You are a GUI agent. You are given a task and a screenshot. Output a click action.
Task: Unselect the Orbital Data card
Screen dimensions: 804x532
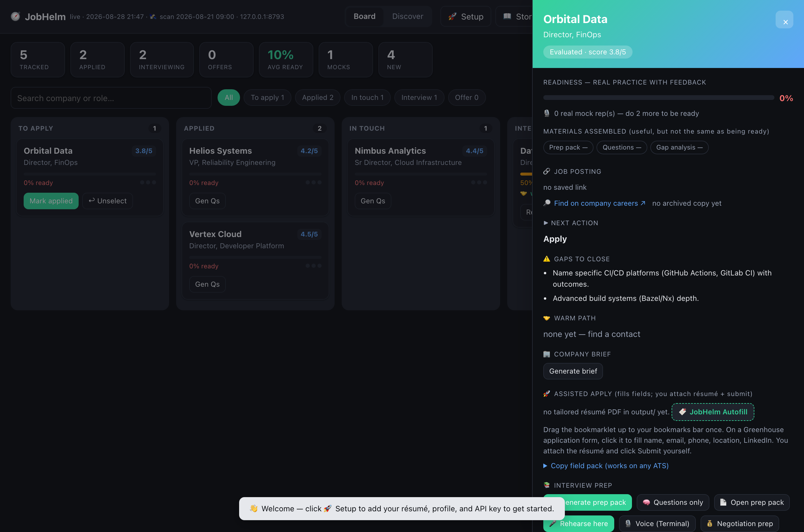pyautogui.click(x=107, y=201)
